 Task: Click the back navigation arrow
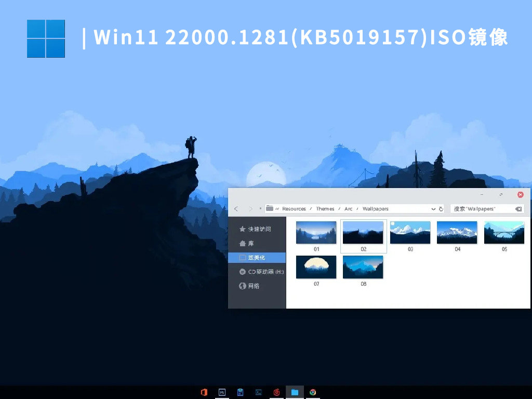pos(236,208)
